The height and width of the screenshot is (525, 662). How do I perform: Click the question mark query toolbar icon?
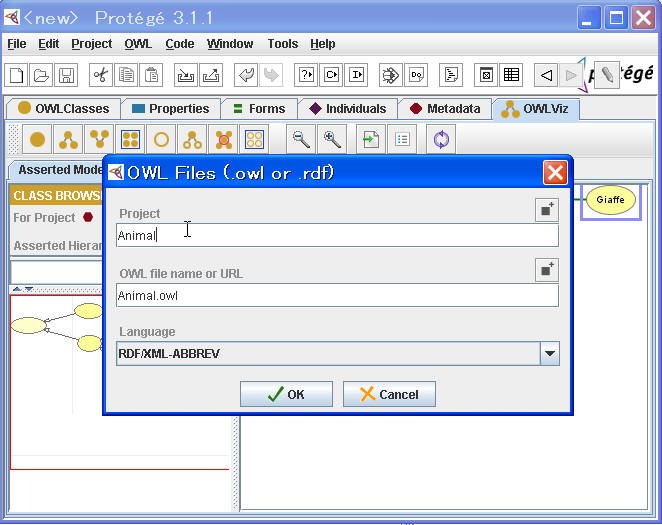[306, 75]
